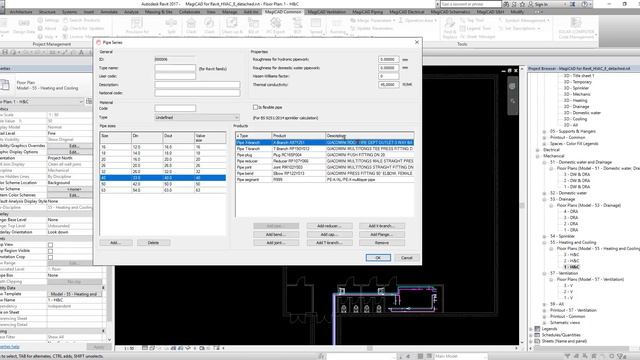This screenshot has width=640, height=360.
Task: Open the material Type dropdown
Action: 197,117
